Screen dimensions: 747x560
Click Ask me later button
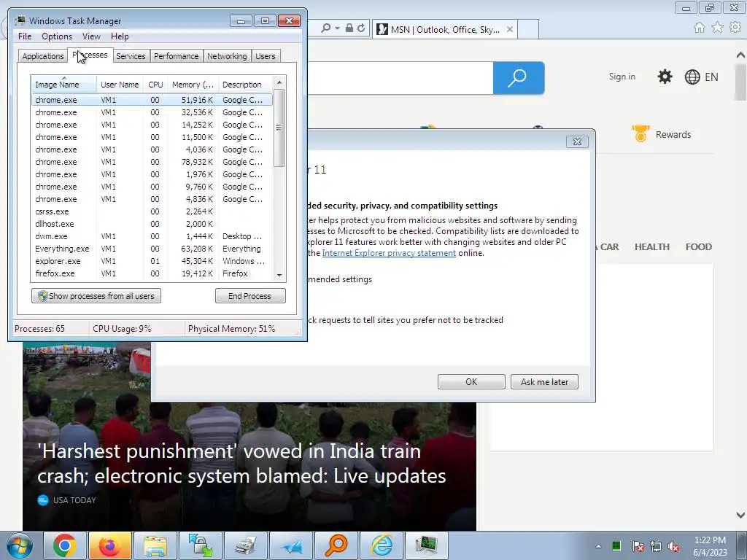pos(544,381)
